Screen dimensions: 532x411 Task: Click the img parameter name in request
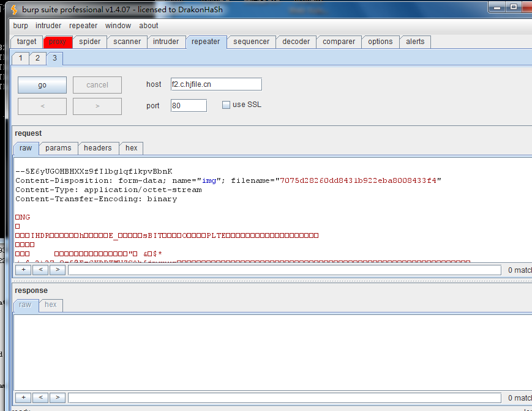click(x=209, y=180)
